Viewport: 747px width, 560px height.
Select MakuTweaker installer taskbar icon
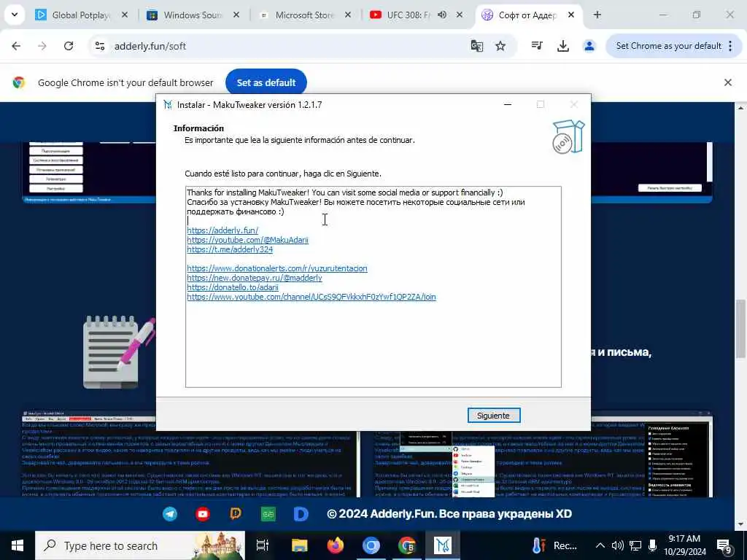443,545
